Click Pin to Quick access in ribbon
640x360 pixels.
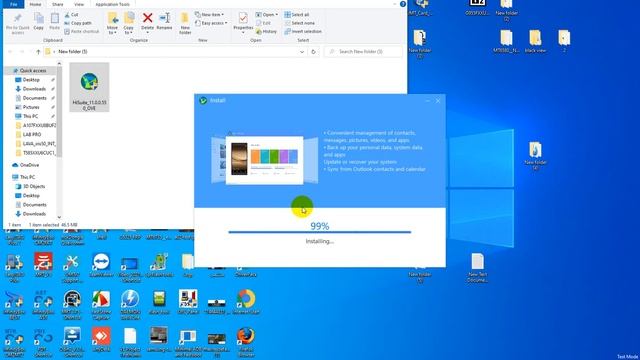tap(18, 23)
